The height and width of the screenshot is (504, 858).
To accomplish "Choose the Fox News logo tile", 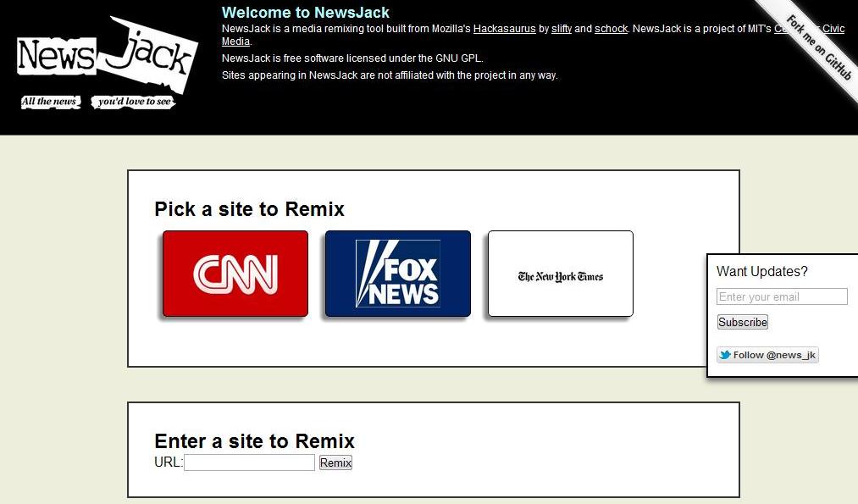I will coord(397,274).
